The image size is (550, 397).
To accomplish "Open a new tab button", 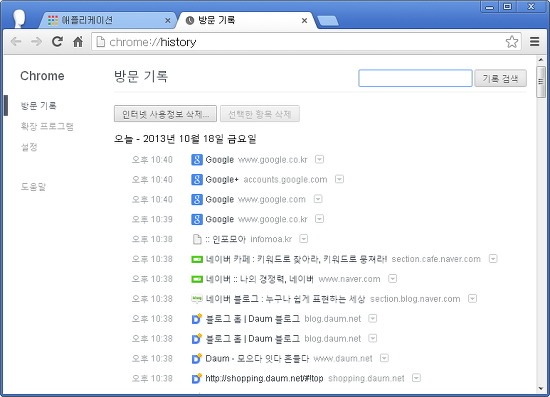I will [x=328, y=21].
